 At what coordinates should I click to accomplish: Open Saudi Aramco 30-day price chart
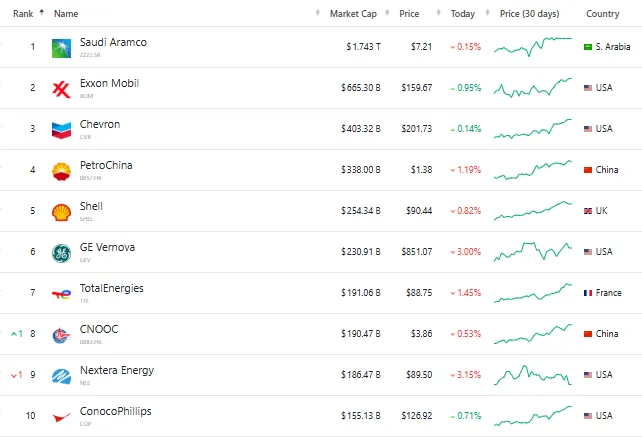point(532,46)
